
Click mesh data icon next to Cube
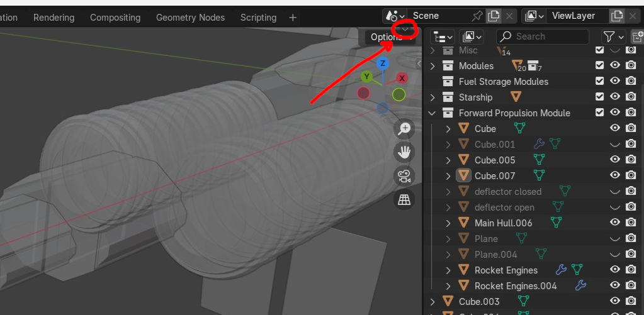[519, 128]
